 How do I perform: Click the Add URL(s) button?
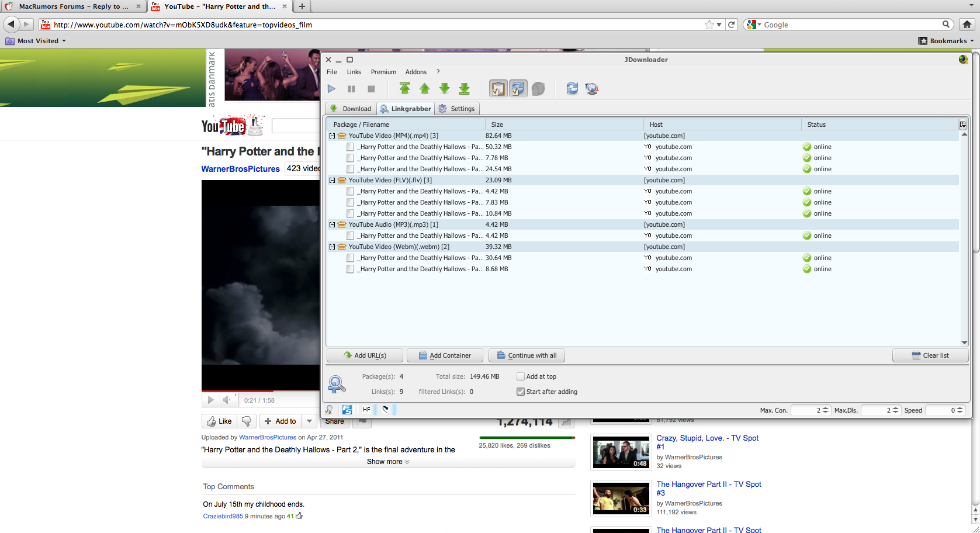pyautogui.click(x=365, y=355)
